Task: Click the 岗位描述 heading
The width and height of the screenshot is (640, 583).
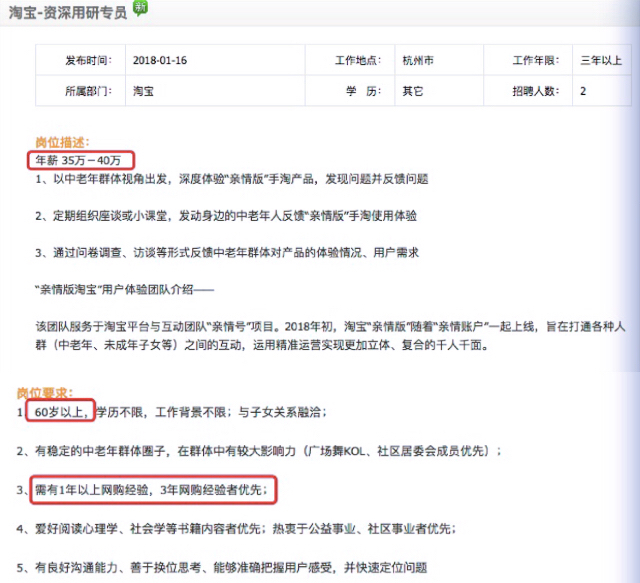Action: tap(62, 142)
